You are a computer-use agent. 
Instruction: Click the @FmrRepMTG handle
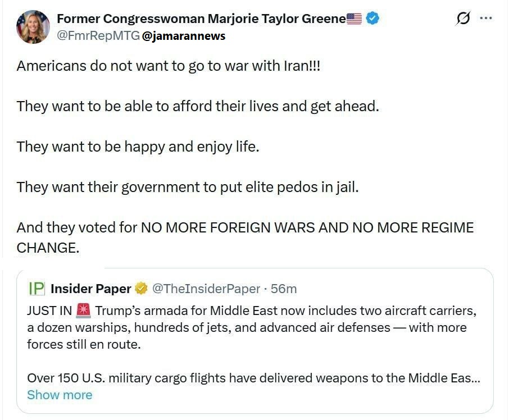tap(98, 36)
